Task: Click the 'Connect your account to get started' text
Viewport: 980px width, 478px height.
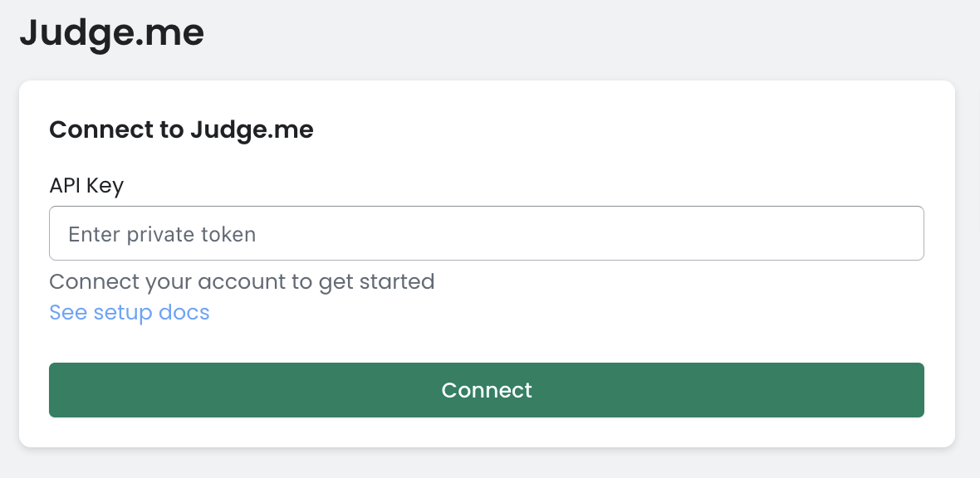Action: [x=242, y=281]
